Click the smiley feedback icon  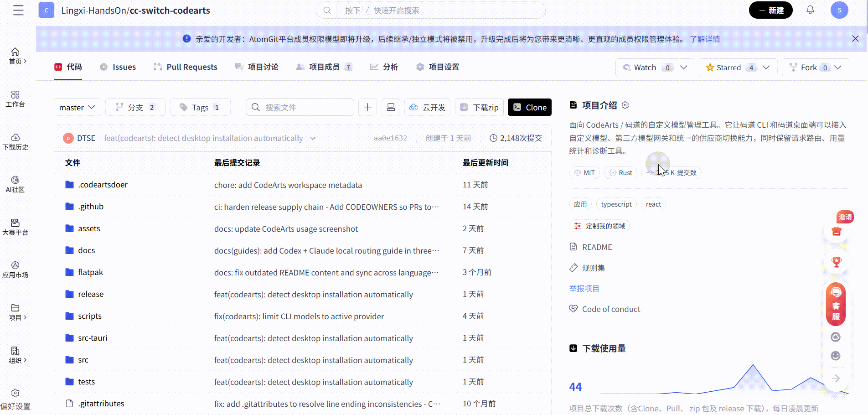[x=836, y=356]
